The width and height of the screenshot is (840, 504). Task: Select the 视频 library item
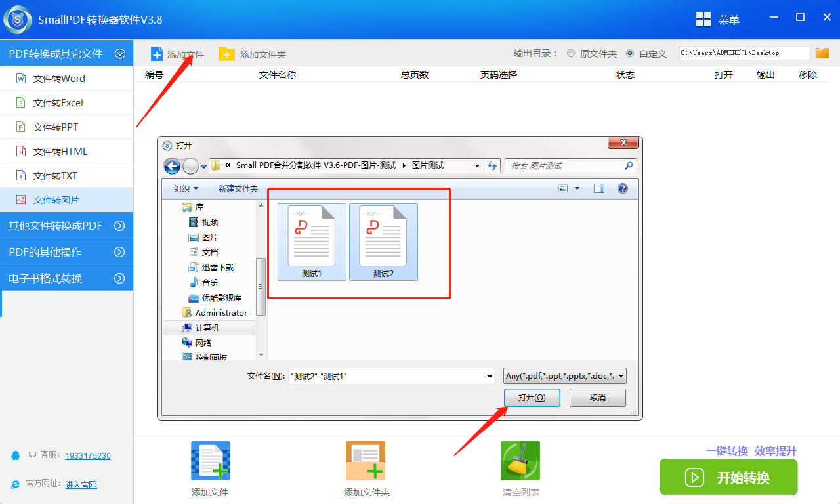(x=209, y=222)
